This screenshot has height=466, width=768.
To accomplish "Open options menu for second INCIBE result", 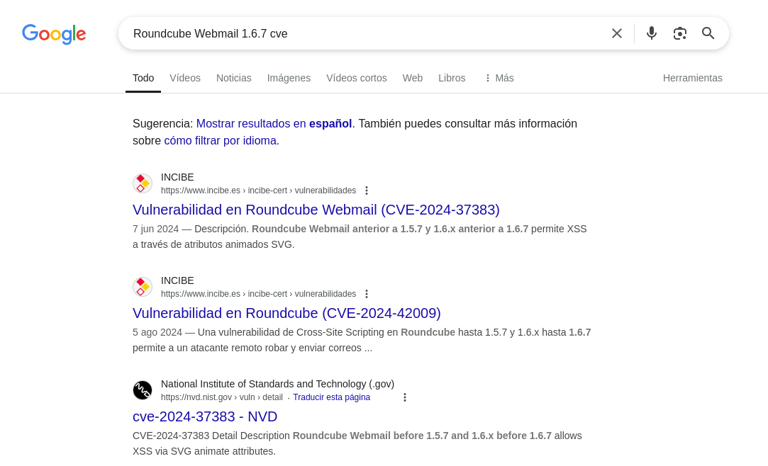I will 367,294.
